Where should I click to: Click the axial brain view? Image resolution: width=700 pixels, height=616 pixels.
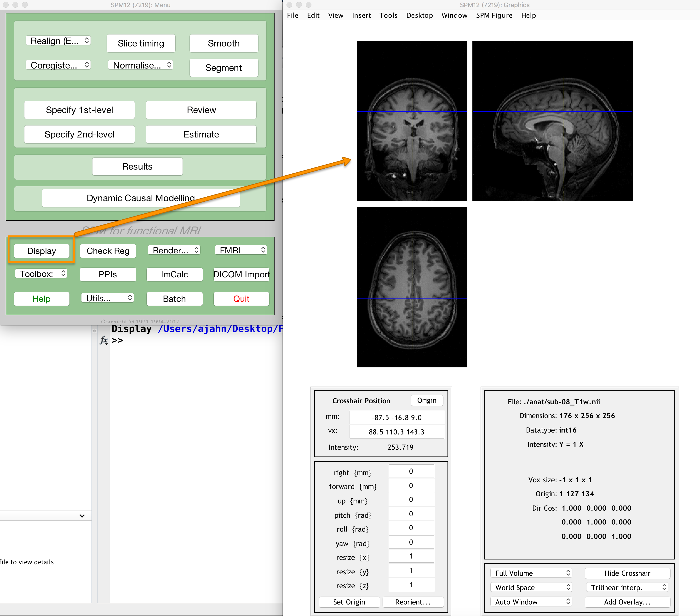tap(412, 287)
